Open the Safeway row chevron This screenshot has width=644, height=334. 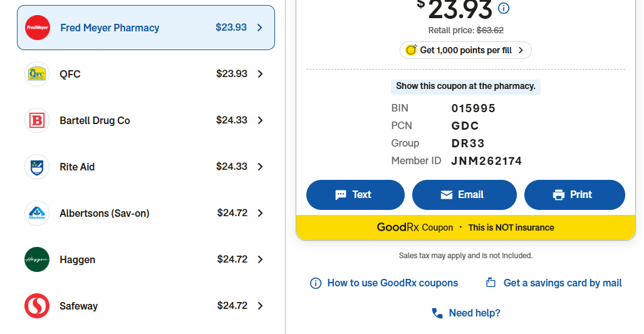tap(261, 306)
